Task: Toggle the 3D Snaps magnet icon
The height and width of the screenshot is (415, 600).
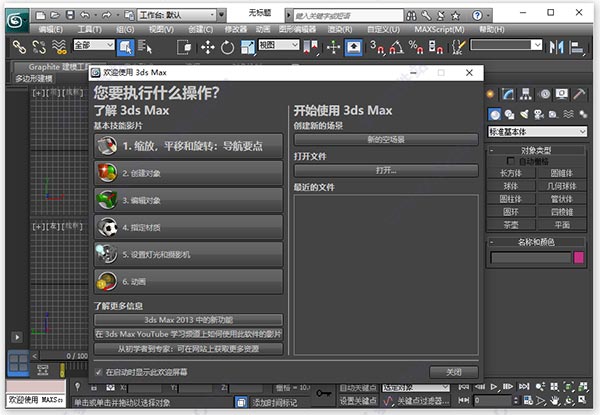Action: coord(377,47)
